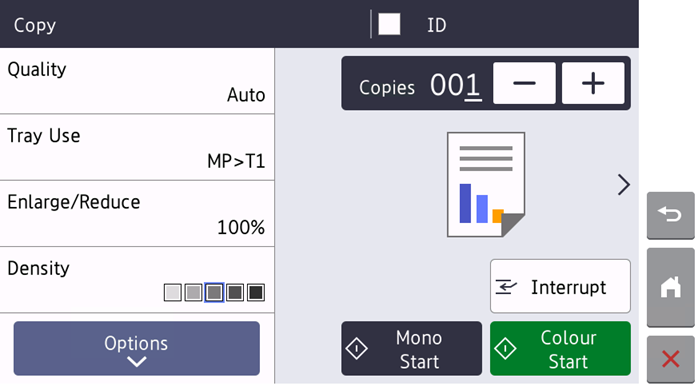
Task: Tap the Interrupt button
Action: 560,286
